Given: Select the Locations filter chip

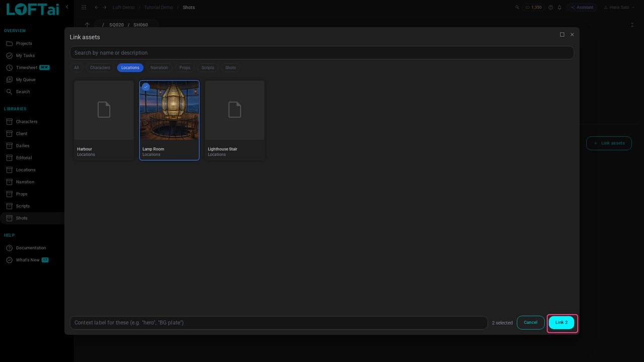Looking at the screenshot, I should 130,68.
